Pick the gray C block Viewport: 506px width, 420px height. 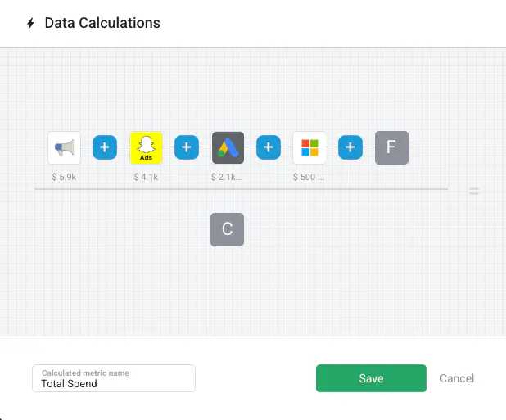click(x=227, y=230)
